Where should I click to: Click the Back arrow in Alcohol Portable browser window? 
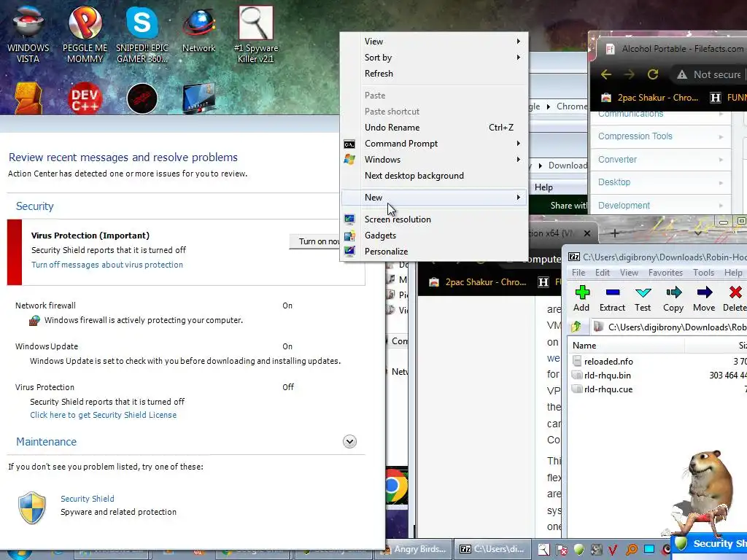606,74
